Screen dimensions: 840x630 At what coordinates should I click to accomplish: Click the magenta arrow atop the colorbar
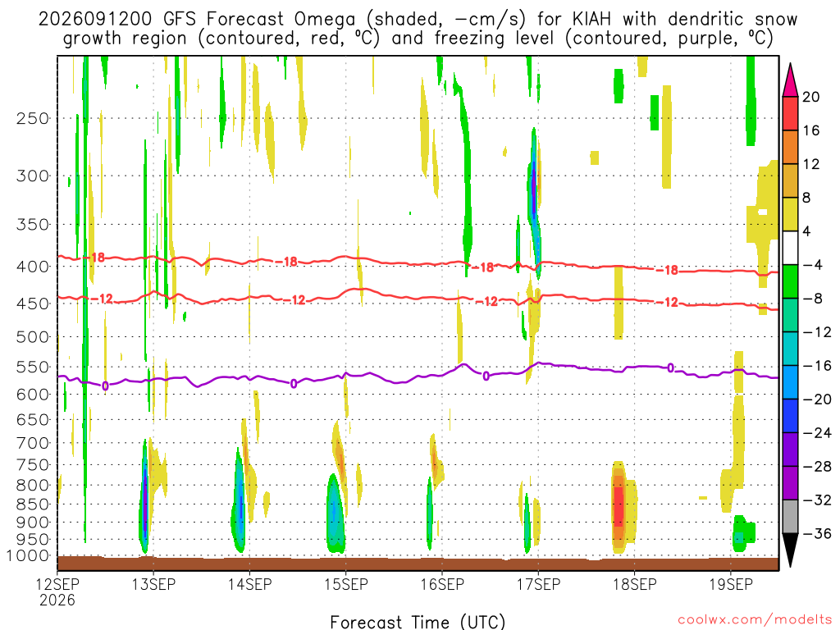pyautogui.click(x=790, y=80)
